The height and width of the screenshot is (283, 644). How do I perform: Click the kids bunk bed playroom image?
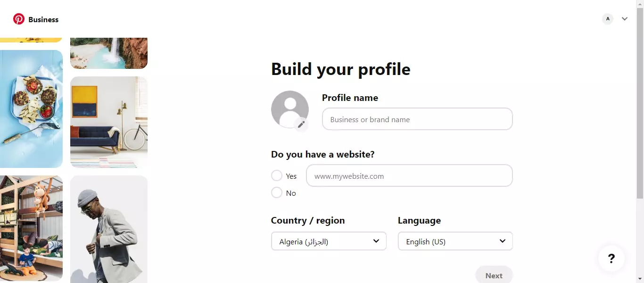31,228
